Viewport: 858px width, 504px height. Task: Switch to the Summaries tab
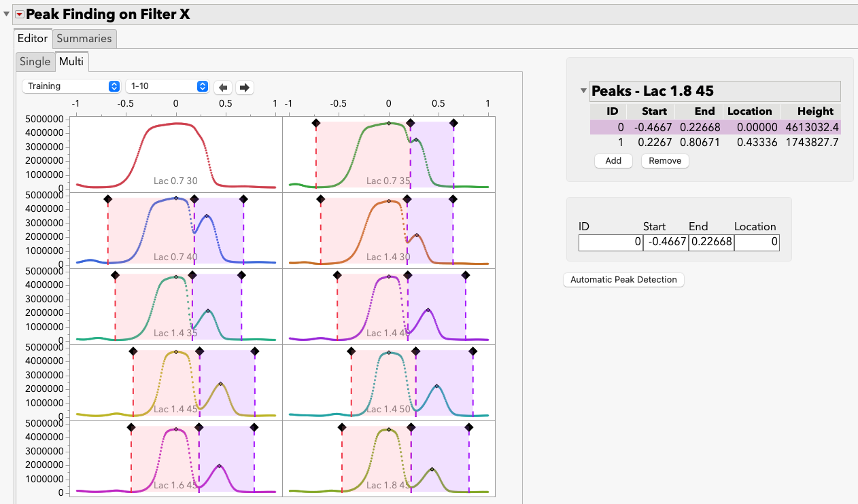84,39
